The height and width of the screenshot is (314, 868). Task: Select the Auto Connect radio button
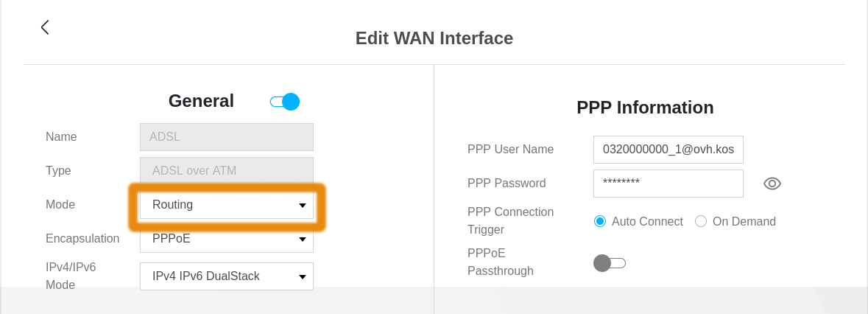tap(600, 221)
